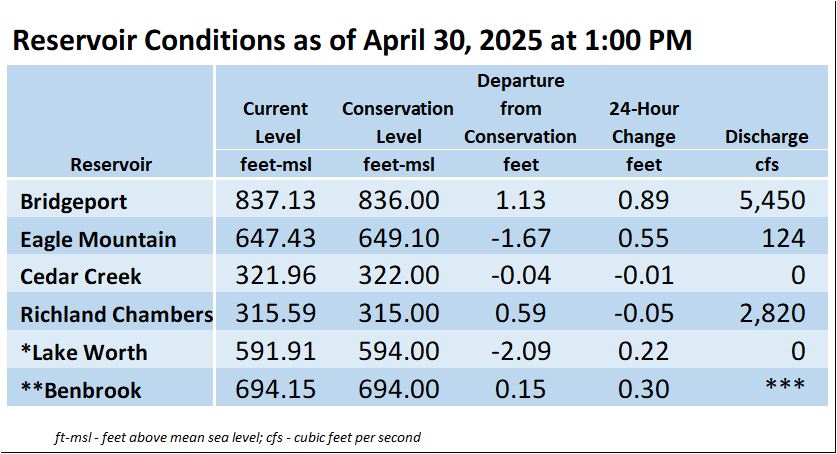Select the Eagle Mountain row label
This screenshot has width=837, height=454.
98,240
